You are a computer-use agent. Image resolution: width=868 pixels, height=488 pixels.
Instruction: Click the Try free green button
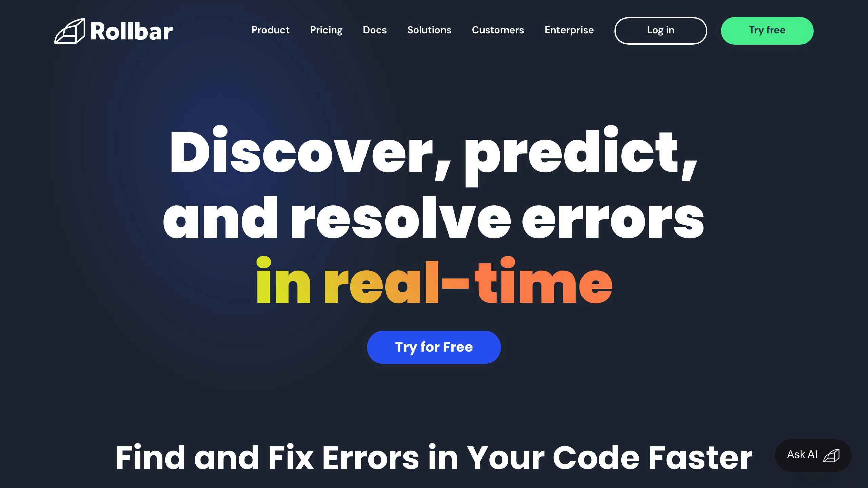(767, 30)
